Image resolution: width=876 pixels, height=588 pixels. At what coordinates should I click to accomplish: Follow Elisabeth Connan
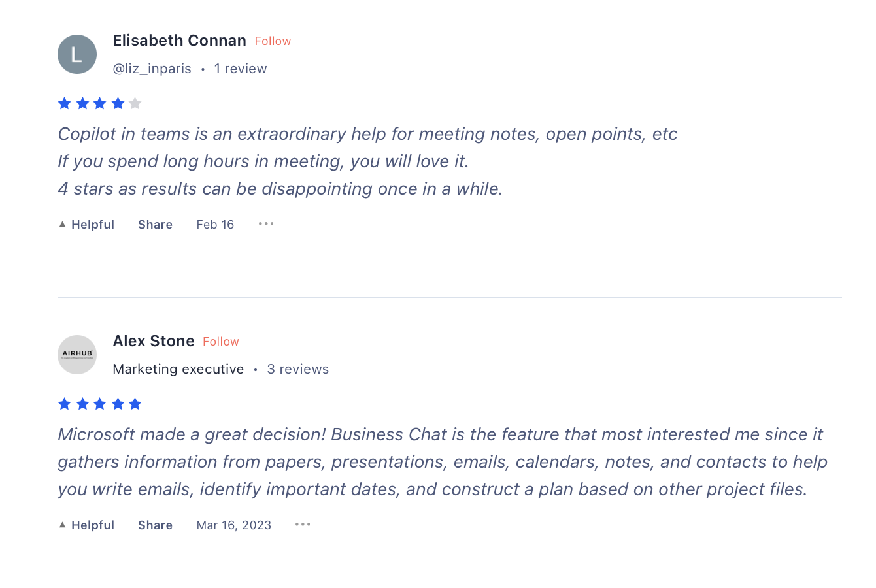pos(273,41)
